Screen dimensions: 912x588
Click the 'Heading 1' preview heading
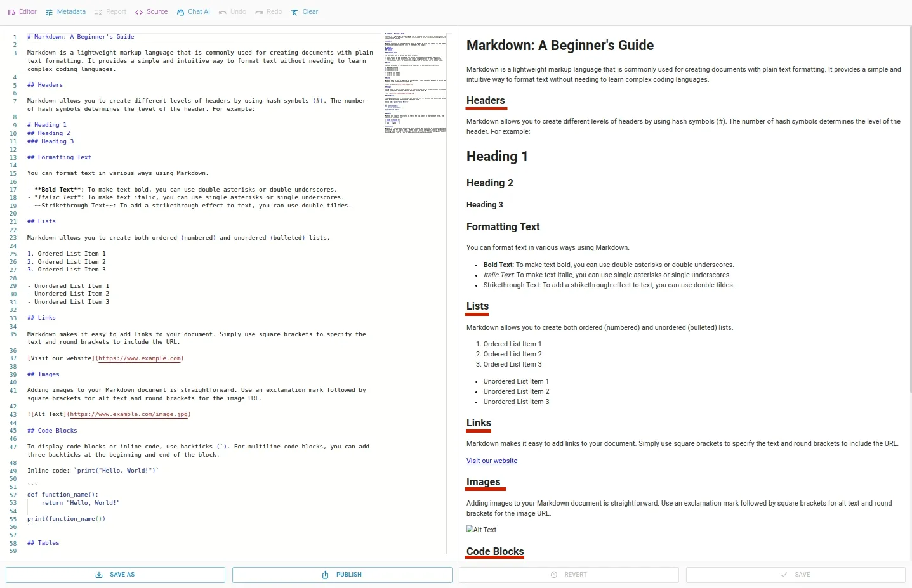pos(497,157)
